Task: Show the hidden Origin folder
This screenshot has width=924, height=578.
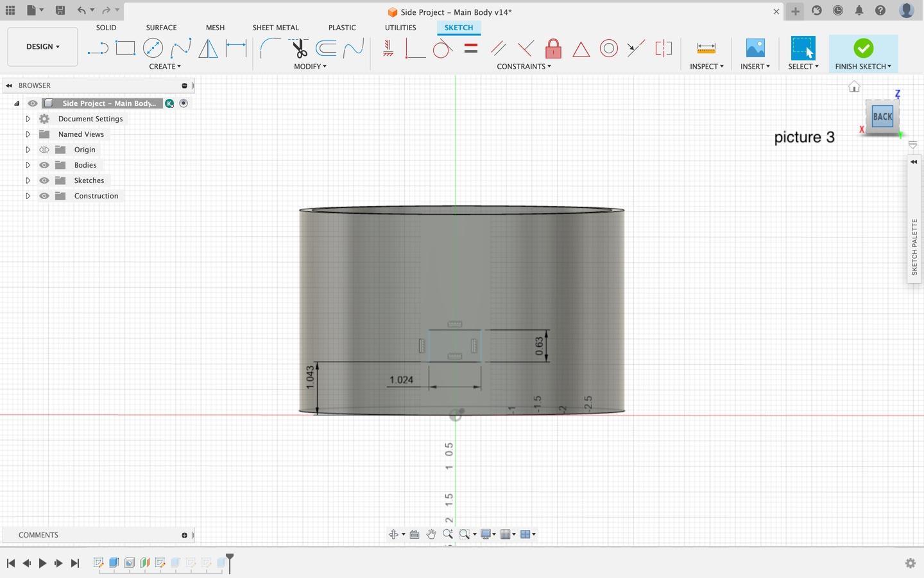Action: tap(44, 150)
